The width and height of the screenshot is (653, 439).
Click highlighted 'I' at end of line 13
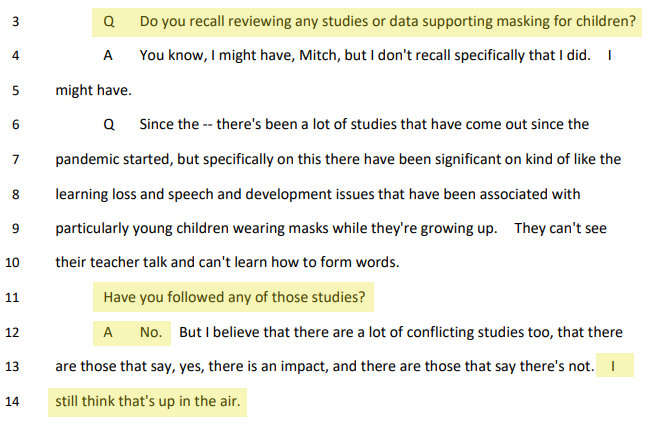coord(614,365)
